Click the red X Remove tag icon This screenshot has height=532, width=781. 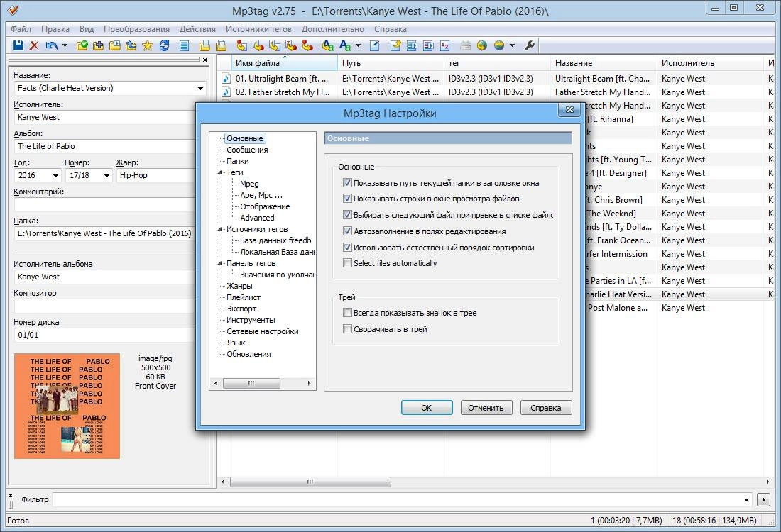(34, 46)
